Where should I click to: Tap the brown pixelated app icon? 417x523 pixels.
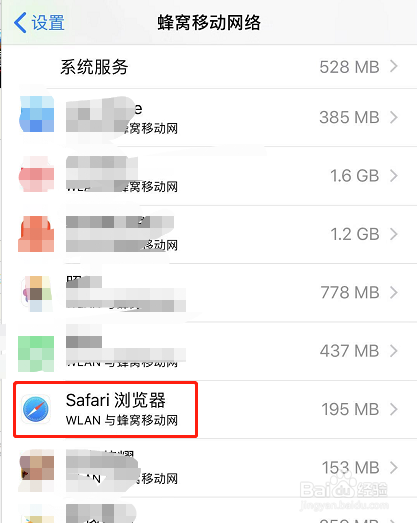coord(37,469)
